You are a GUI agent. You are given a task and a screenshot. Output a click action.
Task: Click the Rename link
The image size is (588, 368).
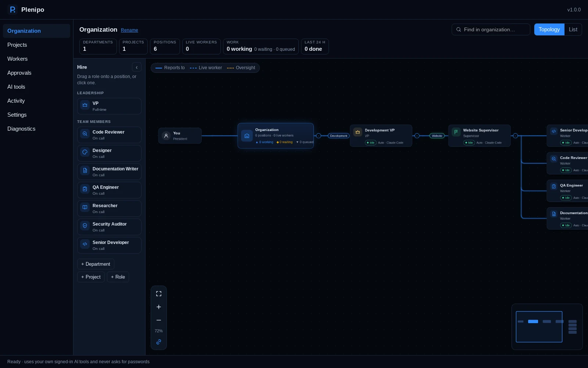[x=129, y=30]
